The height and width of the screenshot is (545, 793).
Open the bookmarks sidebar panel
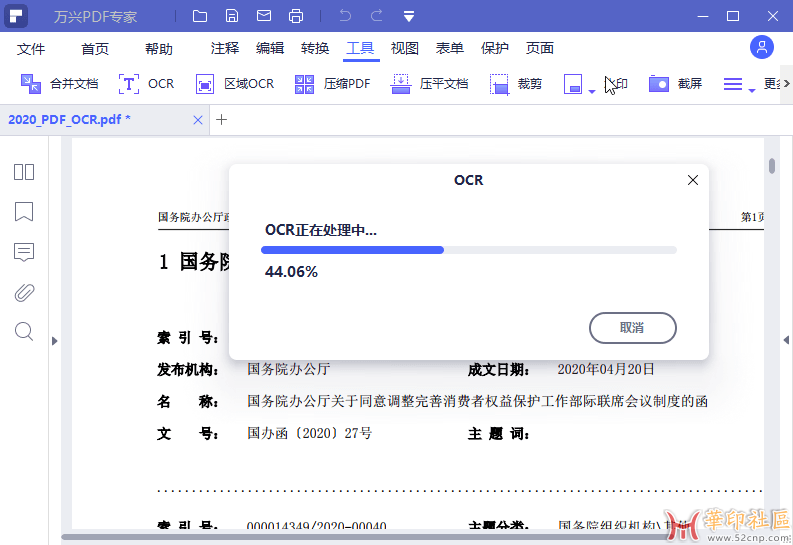[24, 212]
